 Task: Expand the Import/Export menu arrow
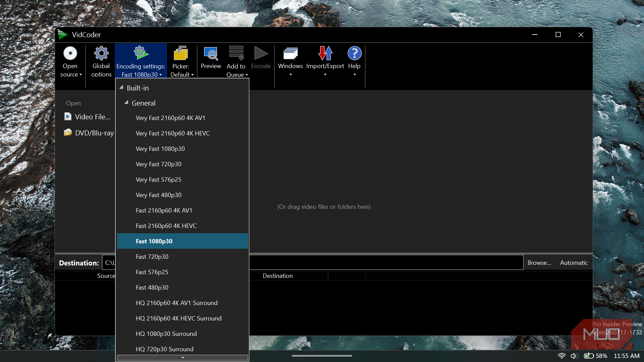(325, 75)
